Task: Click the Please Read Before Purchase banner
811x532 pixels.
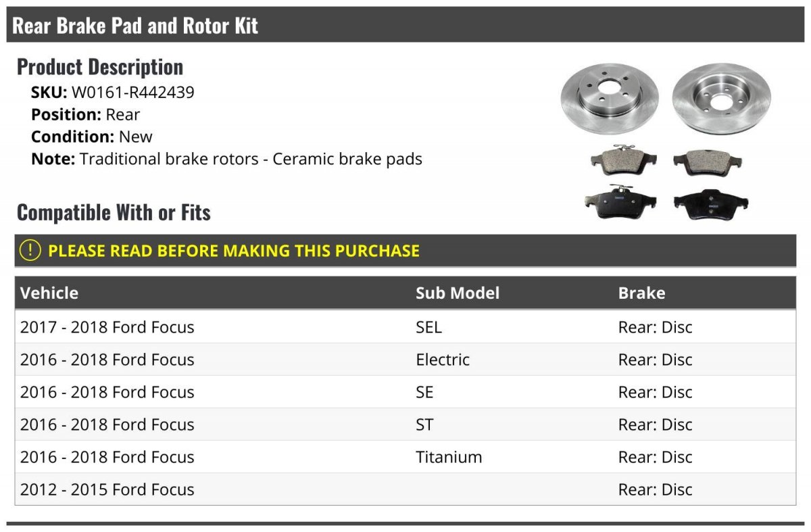Action: (405, 250)
